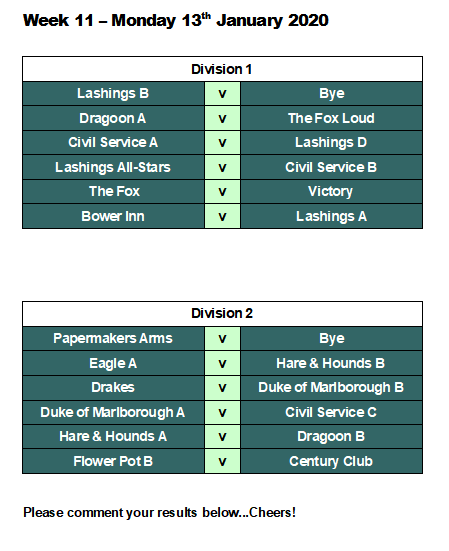Select the Papermakers Arms cell
Image resolution: width=449 pixels, height=551 pixels.
pos(113,339)
